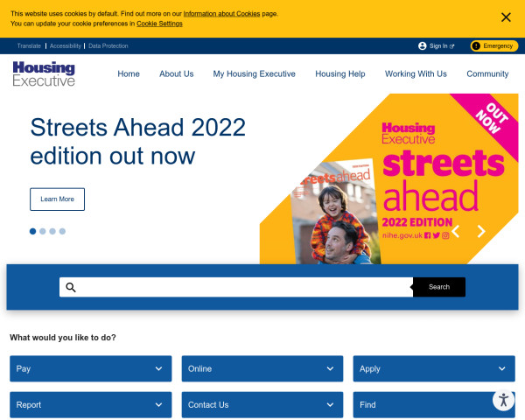Click Translate in the top bar

(29, 45)
